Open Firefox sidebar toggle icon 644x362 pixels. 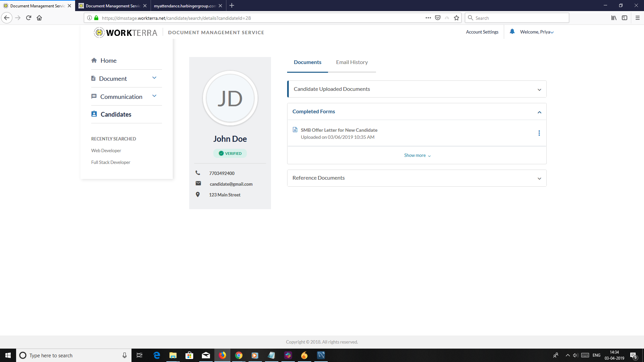(624, 18)
